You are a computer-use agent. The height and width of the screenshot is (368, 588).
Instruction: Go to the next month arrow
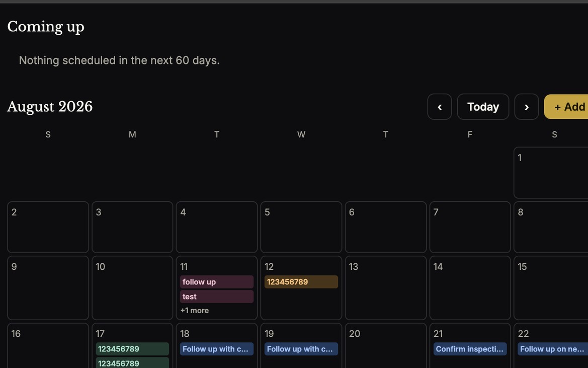point(527,107)
